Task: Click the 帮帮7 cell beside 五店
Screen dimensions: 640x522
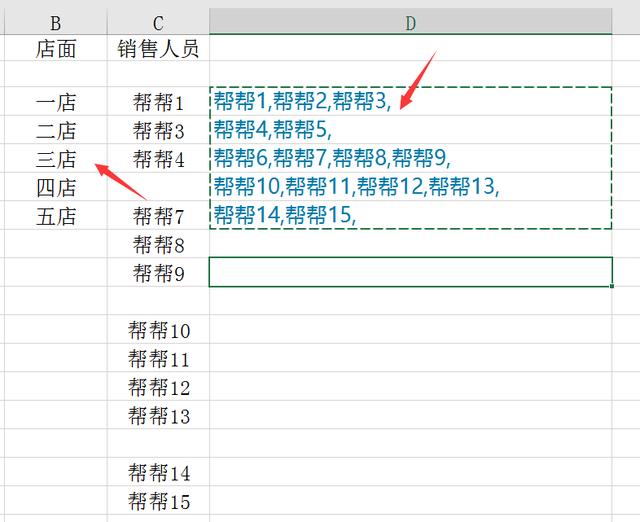Action: pyautogui.click(x=159, y=216)
